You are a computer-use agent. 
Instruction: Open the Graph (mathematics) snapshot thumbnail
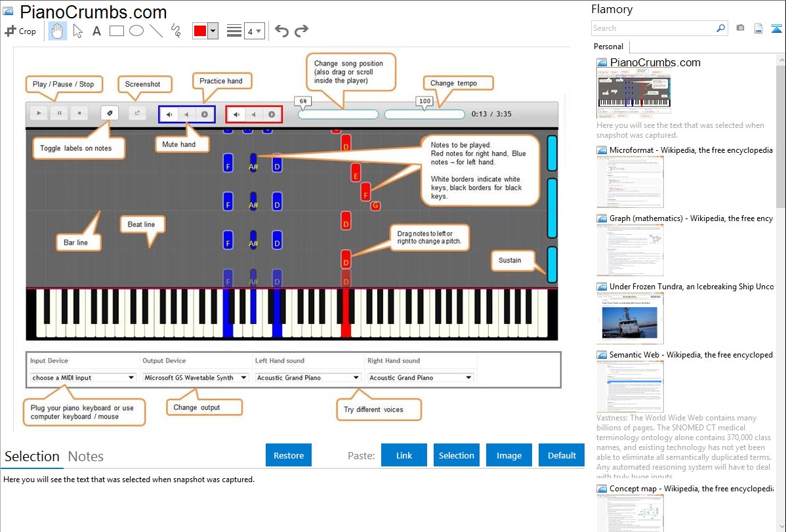(x=630, y=250)
